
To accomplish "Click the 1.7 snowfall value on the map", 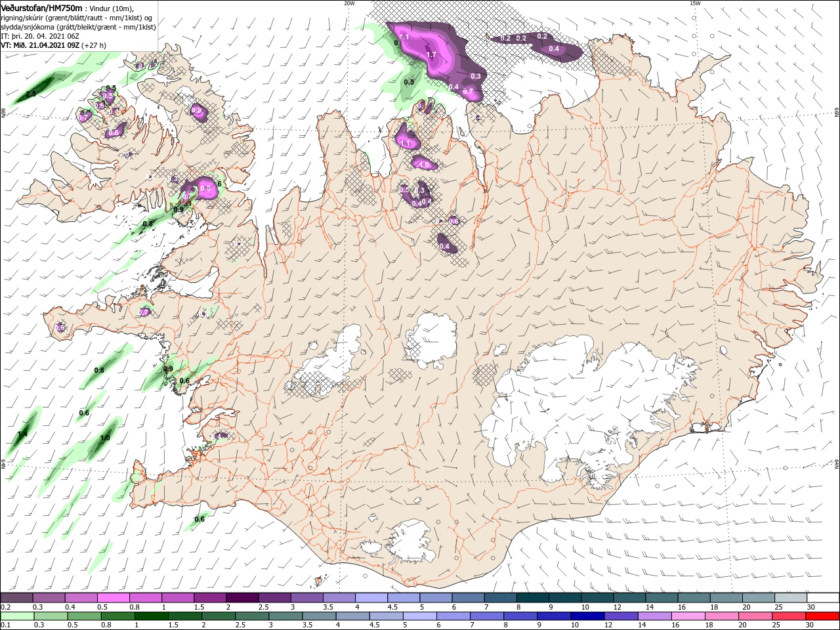I will pyautogui.click(x=431, y=55).
